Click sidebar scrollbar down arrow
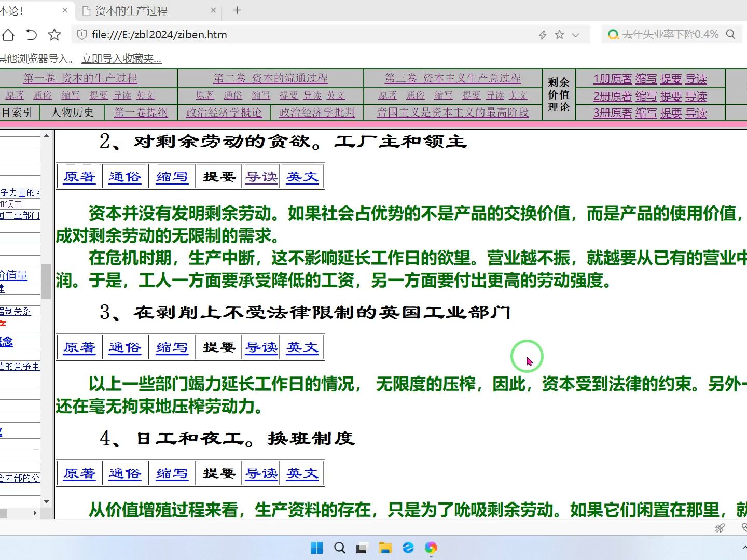The image size is (747, 560). (x=46, y=501)
